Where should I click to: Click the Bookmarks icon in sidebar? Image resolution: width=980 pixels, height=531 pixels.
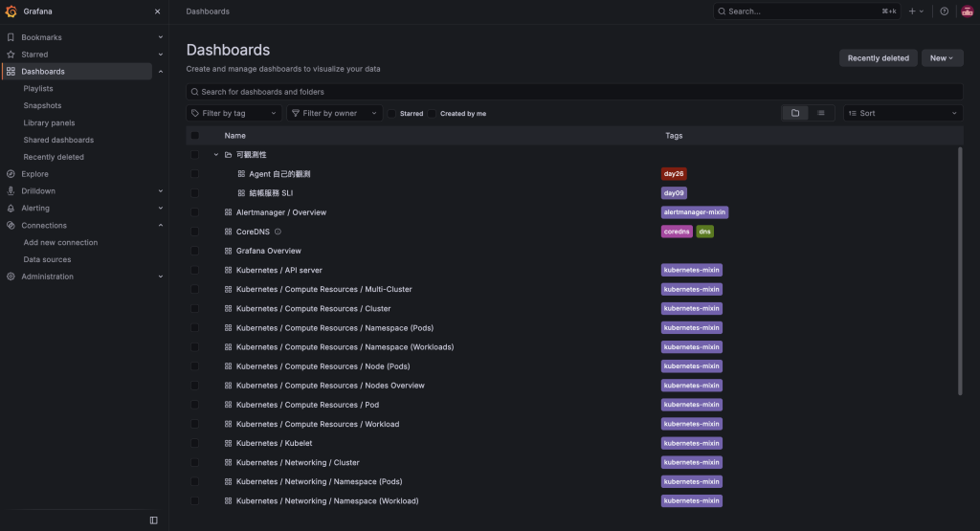click(11, 37)
